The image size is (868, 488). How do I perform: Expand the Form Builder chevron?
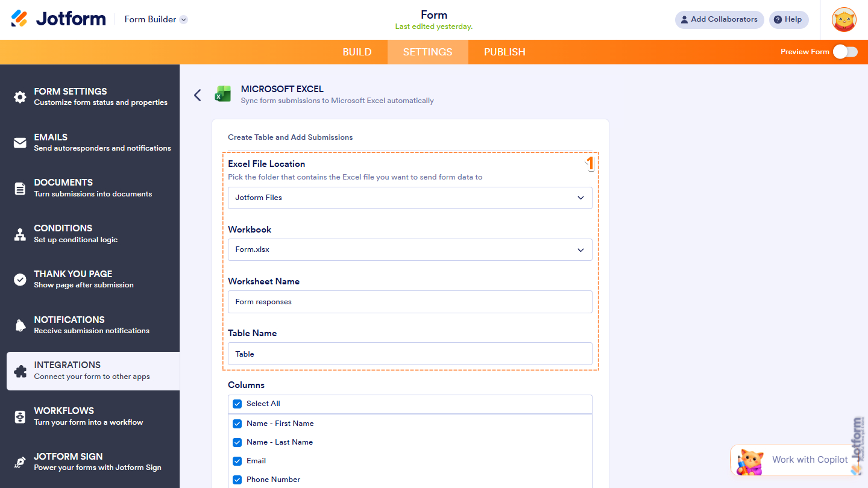point(183,19)
